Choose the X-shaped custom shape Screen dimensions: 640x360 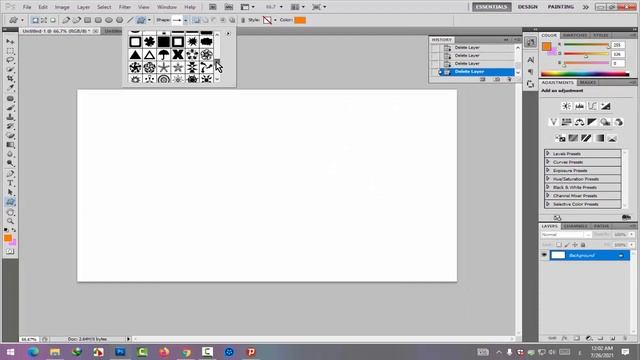tap(178, 54)
